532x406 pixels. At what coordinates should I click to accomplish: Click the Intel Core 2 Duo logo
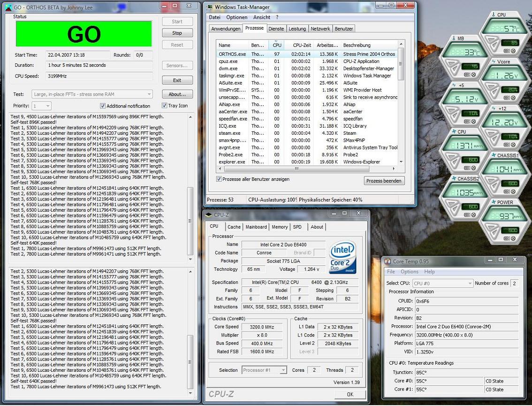tap(342, 257)
